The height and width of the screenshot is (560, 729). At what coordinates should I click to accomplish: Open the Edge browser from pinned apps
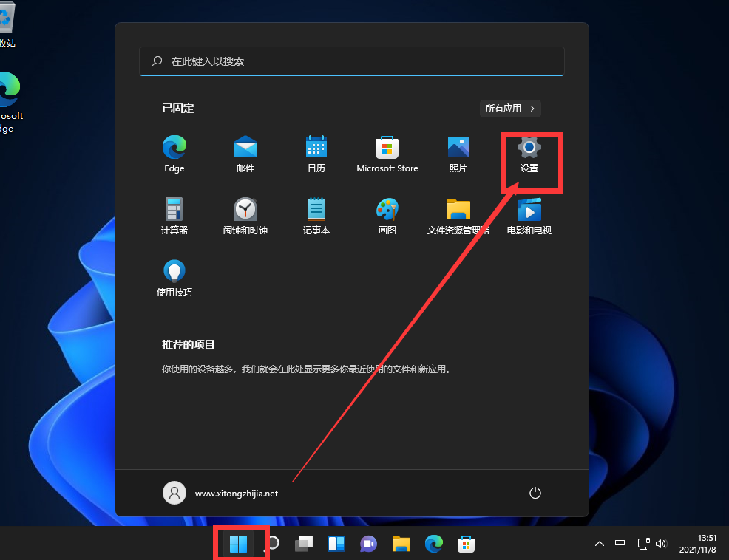tap(174, 153)
